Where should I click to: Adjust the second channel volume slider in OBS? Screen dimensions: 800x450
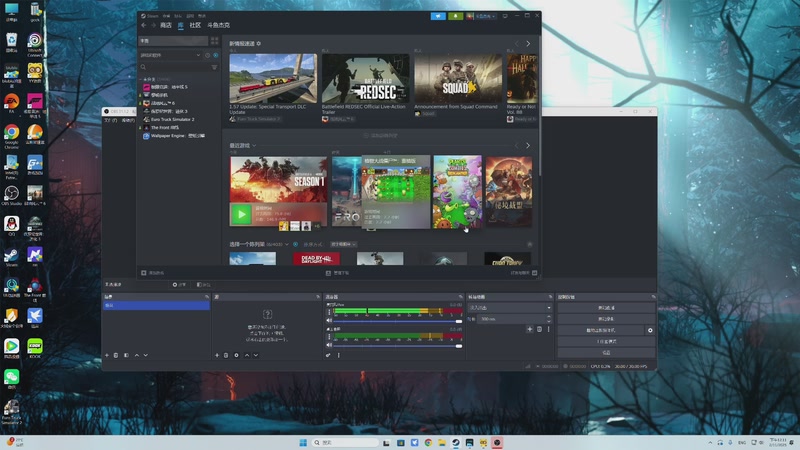(x=398, y=346)
